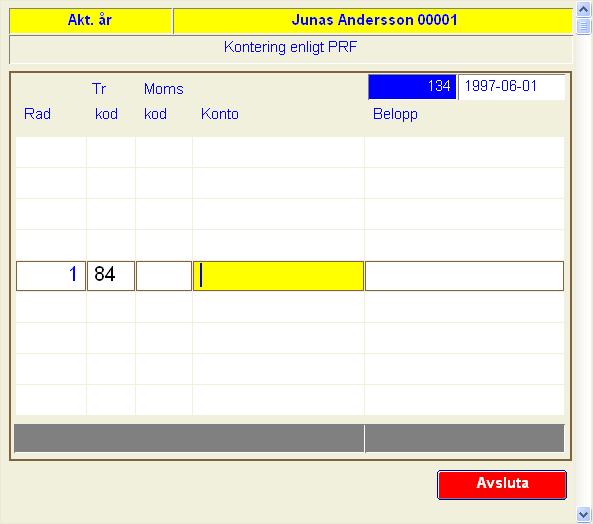
Task: Click the scrollbar down arrow
Action: pyautogui.click(x=584, y=514)
